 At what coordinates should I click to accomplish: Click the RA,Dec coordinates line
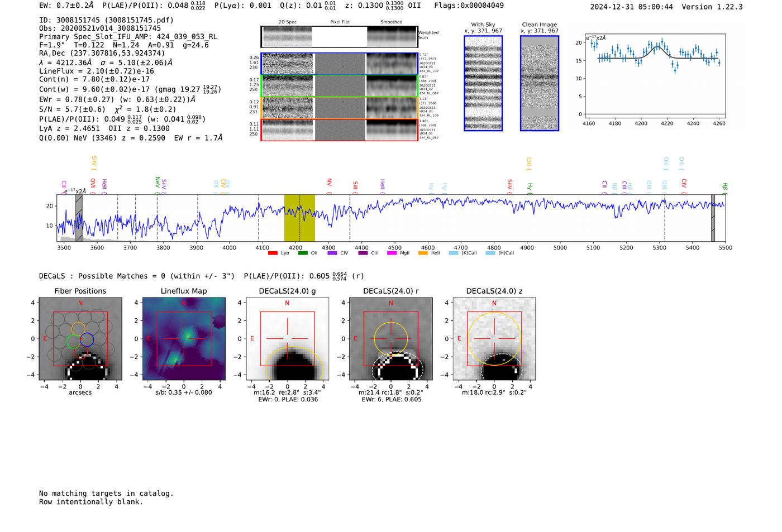(102, 54)
